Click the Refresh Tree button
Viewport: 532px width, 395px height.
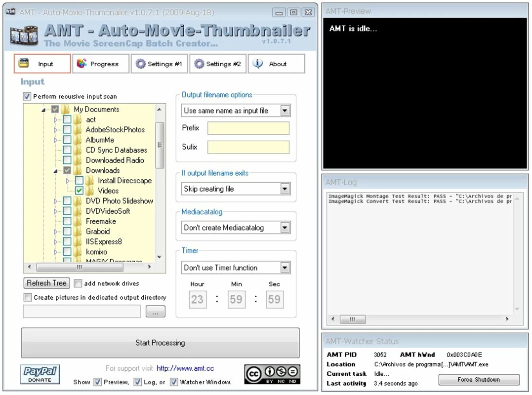click(x=46, y=283)
